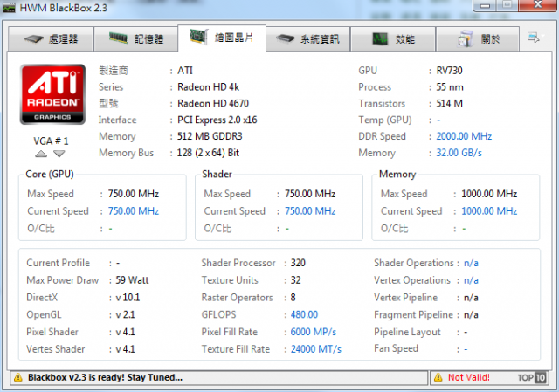This screenshot has width=559, height=392.
Task: Click the GFLOPS 480.00 value
Action: [x=304, y=314]
